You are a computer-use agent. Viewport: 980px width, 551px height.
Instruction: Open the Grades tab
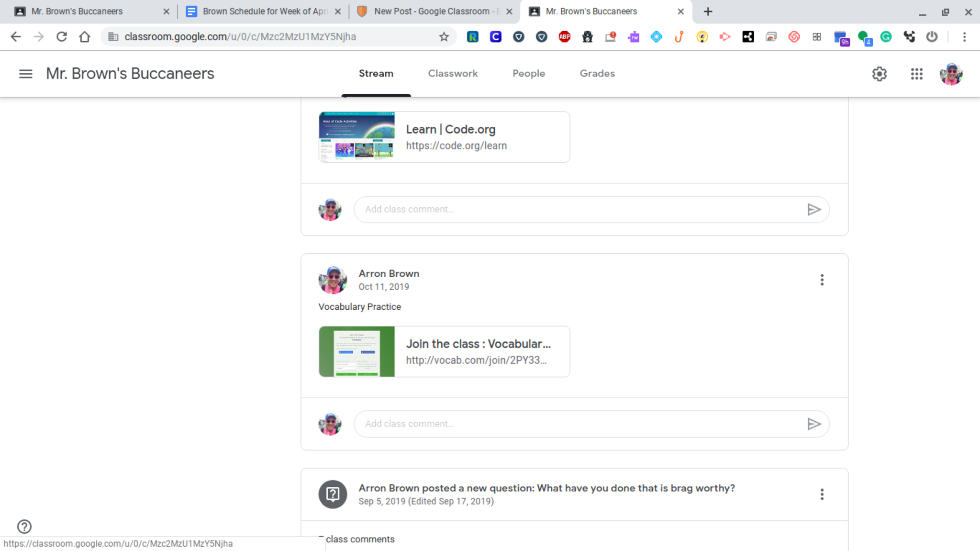point(597,73)
